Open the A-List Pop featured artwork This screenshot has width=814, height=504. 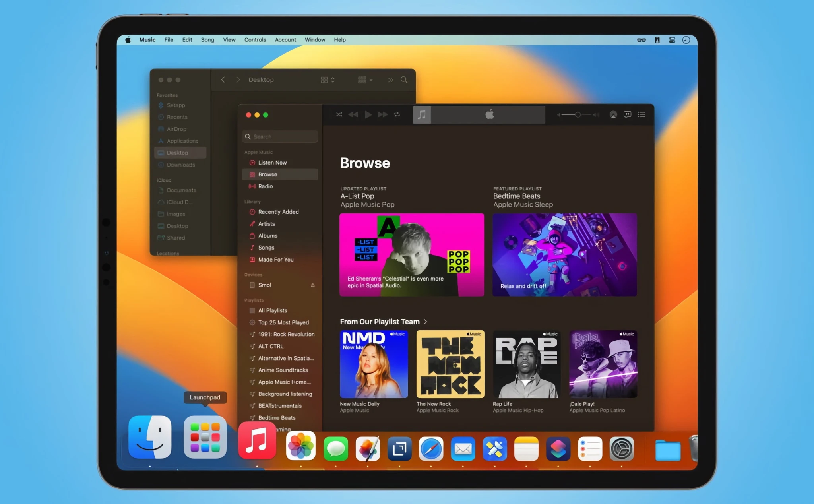click(x=412, y=255)
